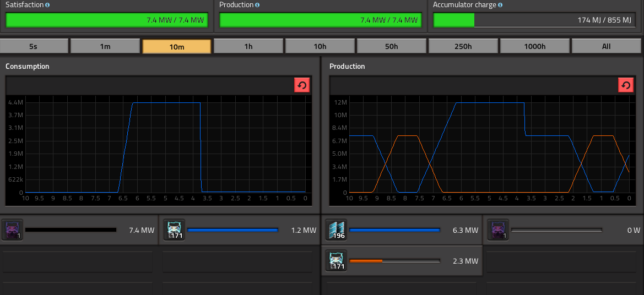The image size is (644, 295).
Task: Click the info icon beside Satisfaction
Action: tap(47, 6)
